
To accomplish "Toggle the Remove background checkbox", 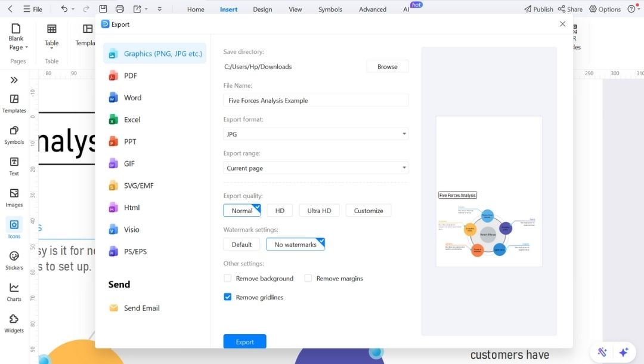I will (228, 278).
